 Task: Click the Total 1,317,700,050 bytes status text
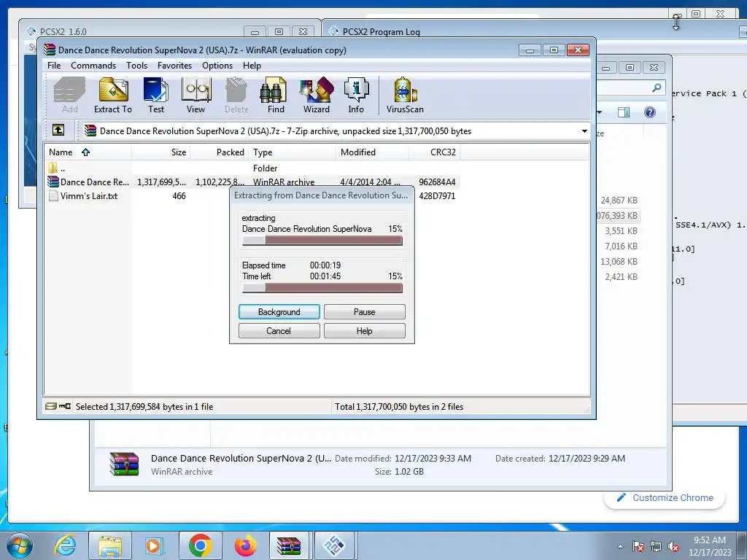coord(399,407)
